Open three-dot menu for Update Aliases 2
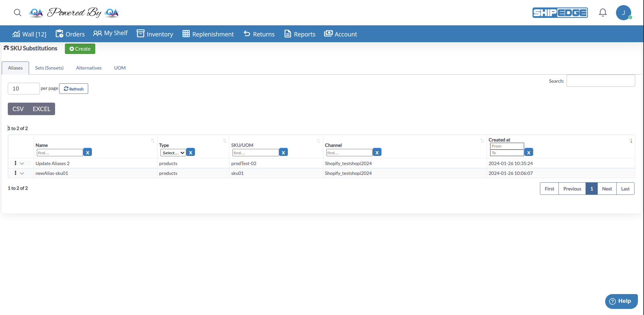 point(16,163)
